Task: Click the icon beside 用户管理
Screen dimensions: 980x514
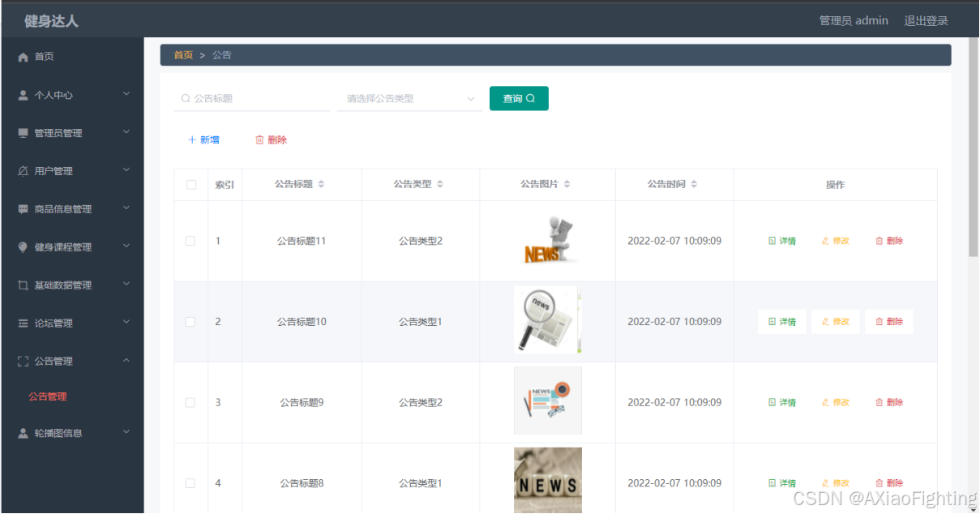Action: point(23,171)
